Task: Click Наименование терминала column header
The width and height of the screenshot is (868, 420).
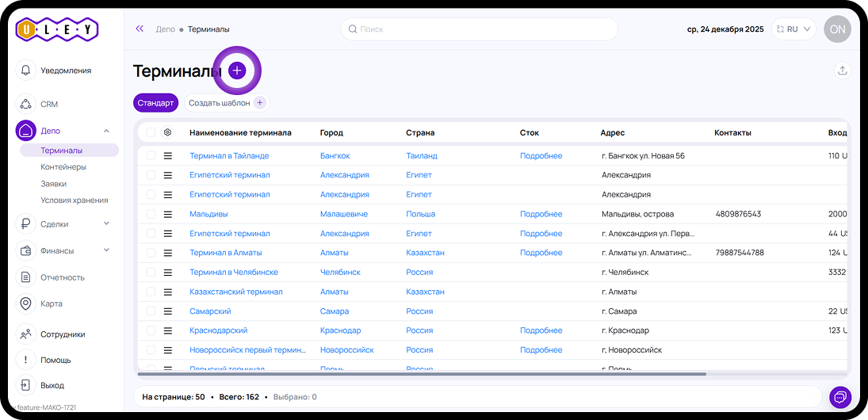Action: click(240, 133)
